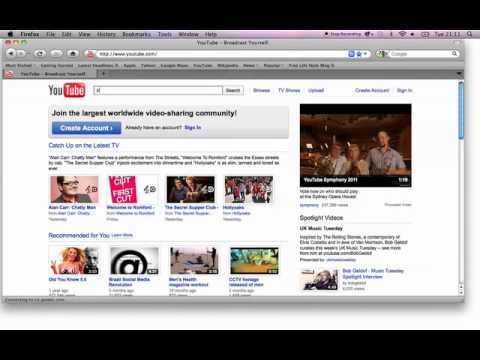Click the magnifier in the Google search box

[454, 54]
